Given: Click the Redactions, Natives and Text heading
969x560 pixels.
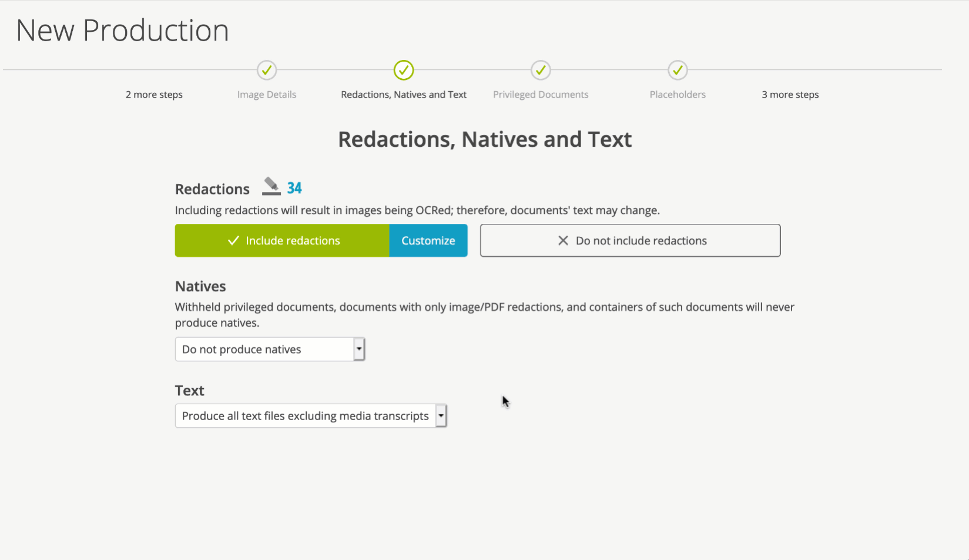Looking at the screenshot, I should [485, 139].
